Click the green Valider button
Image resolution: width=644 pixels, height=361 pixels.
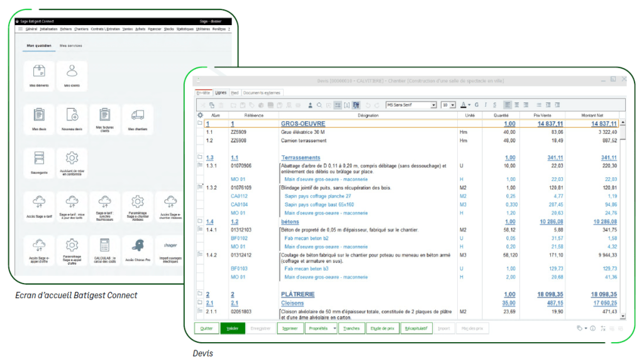click(x=233, y=328)
